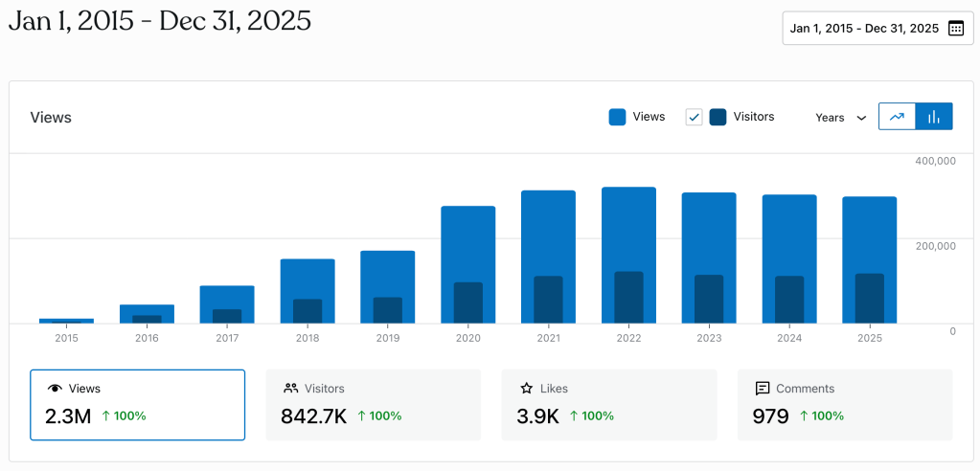The image size is (980, 471).
Task: Click the 2025 dark visitors bar
Action: [870, 299]
